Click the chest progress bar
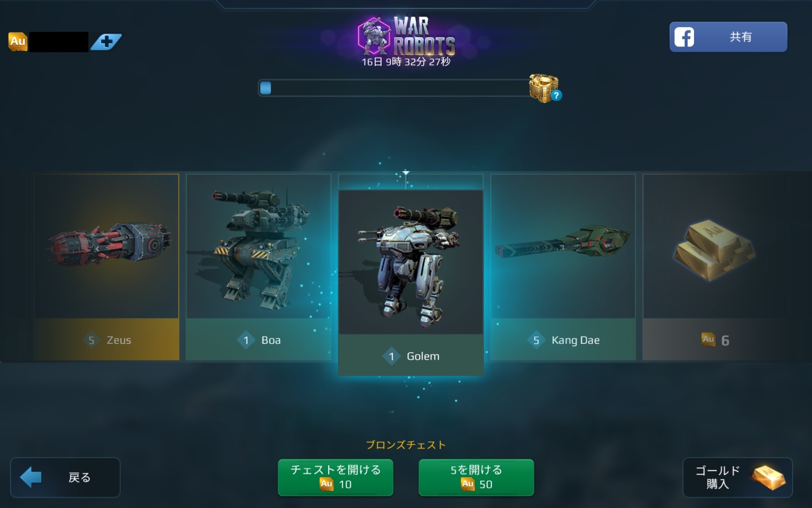Viewport: 812px width, 508px height. [x=394, y=88]
